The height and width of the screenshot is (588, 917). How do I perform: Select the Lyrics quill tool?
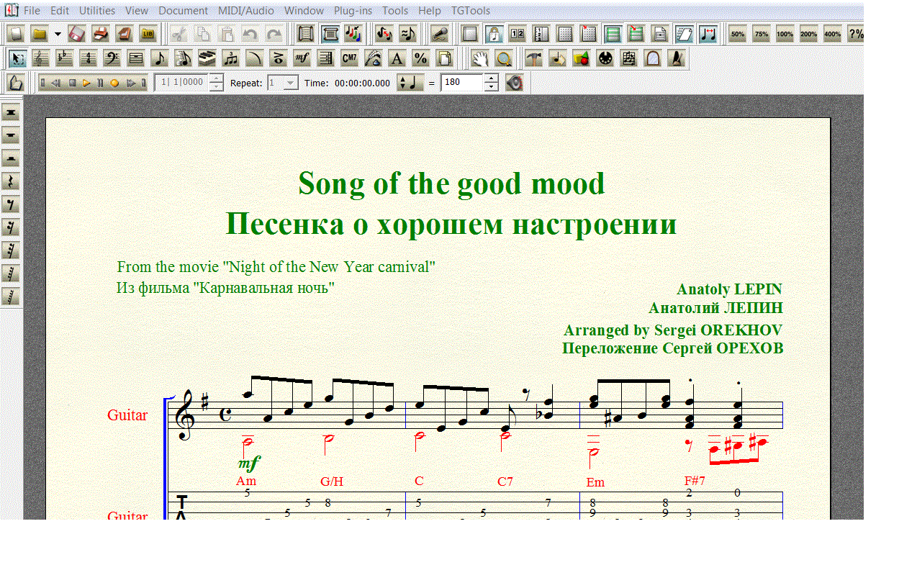tap(373, 58)
